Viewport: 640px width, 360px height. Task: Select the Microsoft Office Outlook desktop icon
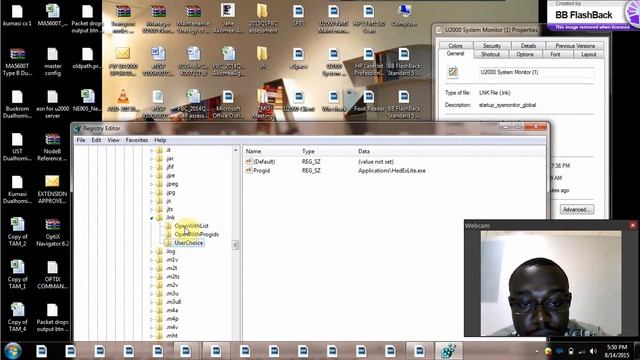[x=228, y=105]
